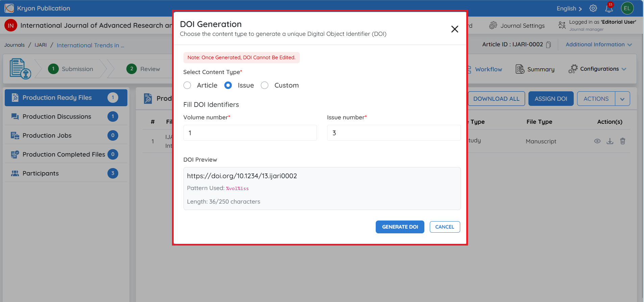Click the Production Jobs icon
Viewport: 644px width, 302px height.
pos(15,135)
